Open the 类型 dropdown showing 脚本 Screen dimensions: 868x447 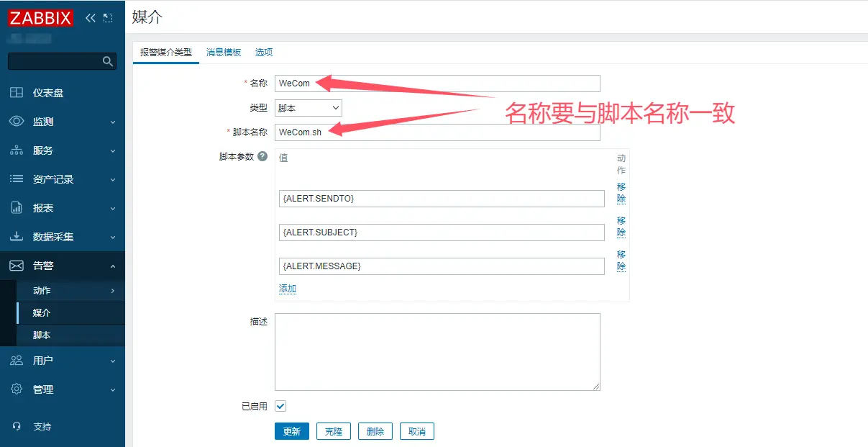[x=309, y=108]
